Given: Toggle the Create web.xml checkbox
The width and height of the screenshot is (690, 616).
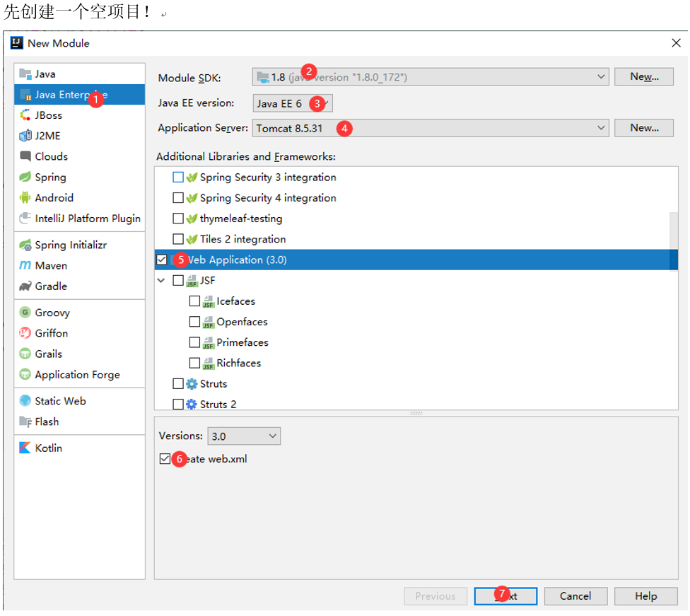Looking at the screenshot, I should pyautogui.click(x=165, y=459).
